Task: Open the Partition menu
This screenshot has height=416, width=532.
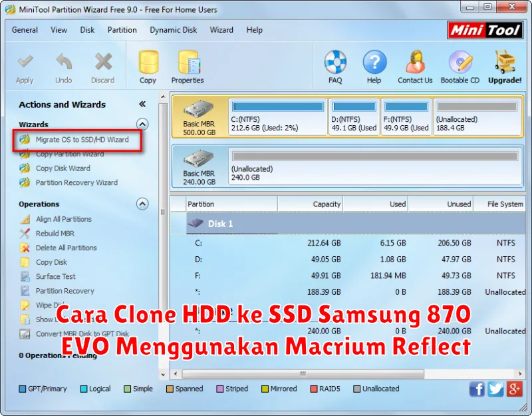Action: coord(122,30)
